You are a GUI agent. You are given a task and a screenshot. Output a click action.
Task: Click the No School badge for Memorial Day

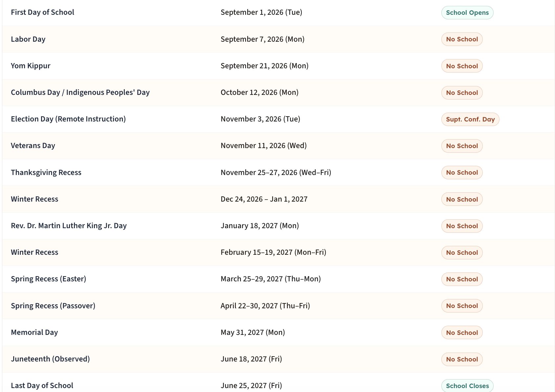coord(462,333)
